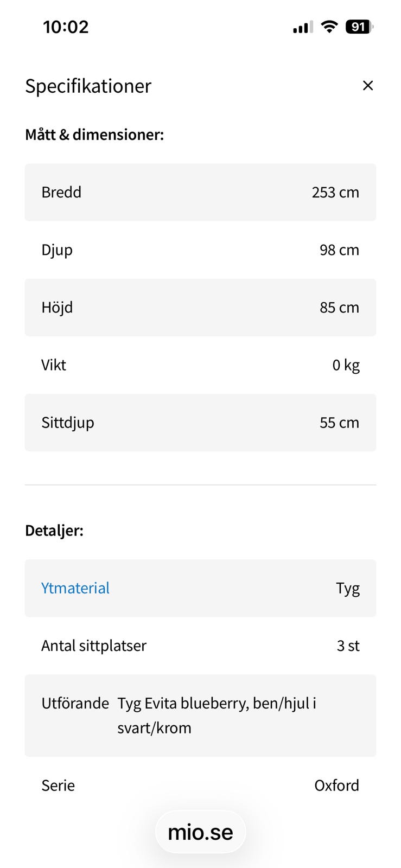Select the Bredd 253 cm row
401x868 pixels.
point(200,192)
